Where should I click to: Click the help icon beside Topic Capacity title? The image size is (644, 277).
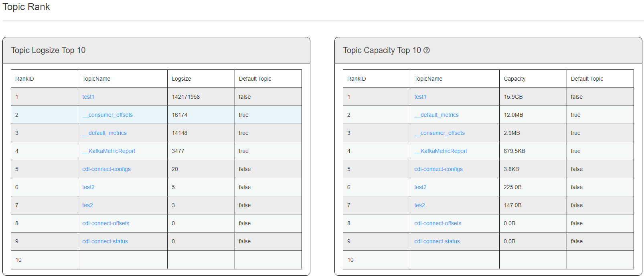point(427,50)
